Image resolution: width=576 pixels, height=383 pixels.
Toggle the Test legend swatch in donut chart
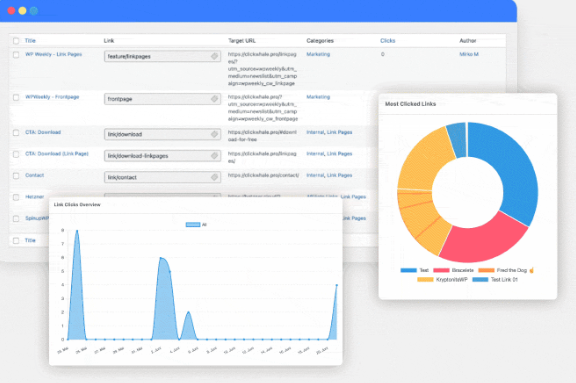pos(408,270)
